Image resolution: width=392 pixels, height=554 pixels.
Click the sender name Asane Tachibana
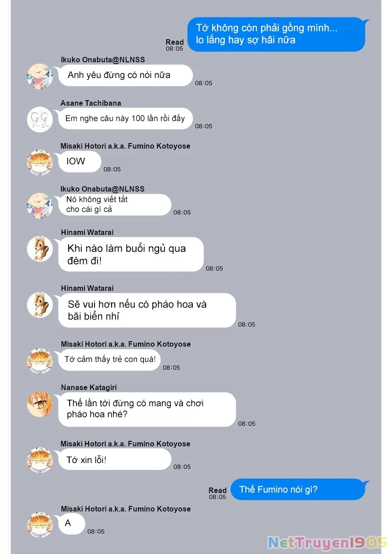(91, 103)
